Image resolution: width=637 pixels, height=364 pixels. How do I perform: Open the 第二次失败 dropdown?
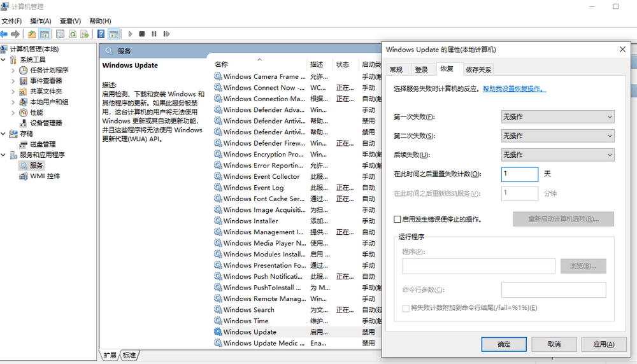(557, 136)
